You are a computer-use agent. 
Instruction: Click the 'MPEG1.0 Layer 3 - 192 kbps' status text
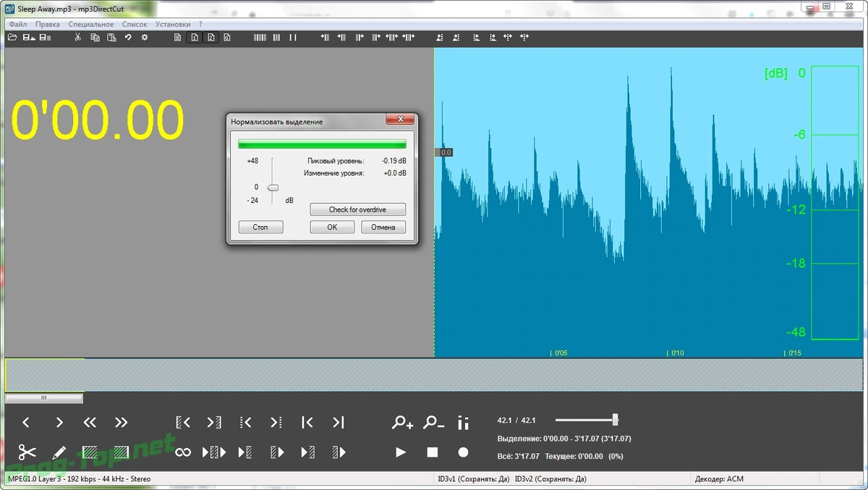click(x=78, y=478)
